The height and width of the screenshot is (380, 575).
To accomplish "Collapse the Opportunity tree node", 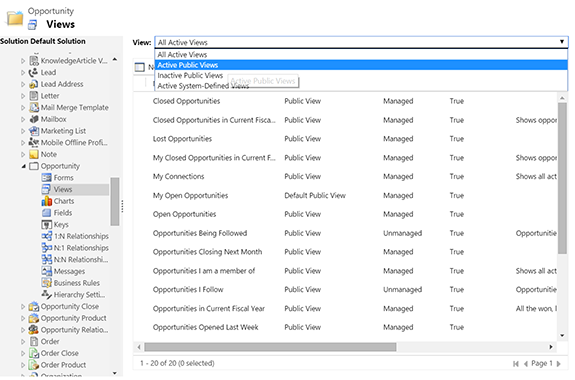I will point(23,166).
